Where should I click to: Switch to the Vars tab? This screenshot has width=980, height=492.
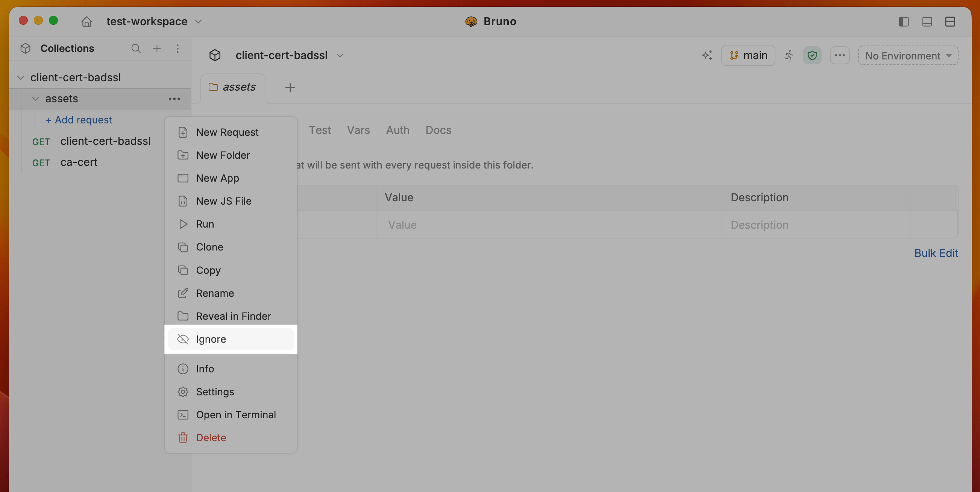tap(358, 130)
